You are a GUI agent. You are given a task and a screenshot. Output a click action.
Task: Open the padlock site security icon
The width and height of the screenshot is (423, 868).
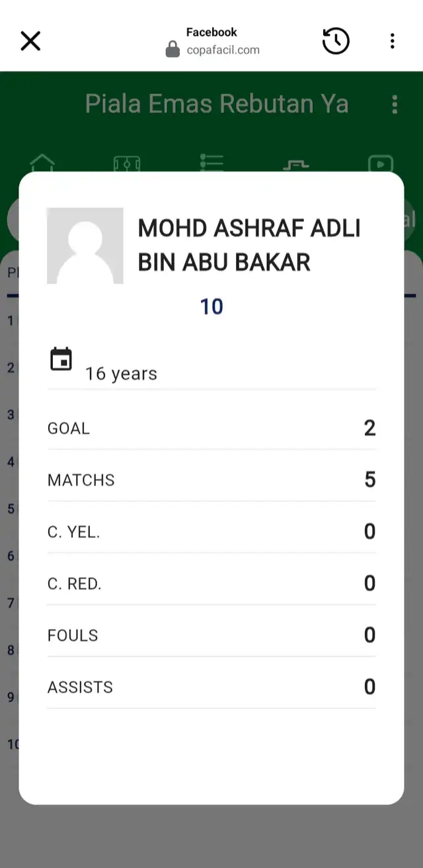pyautogui.click(x=173, y=49)
